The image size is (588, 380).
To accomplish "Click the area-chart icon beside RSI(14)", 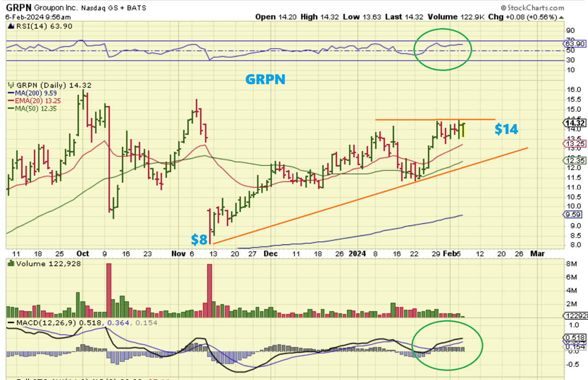I will [10, 26].
